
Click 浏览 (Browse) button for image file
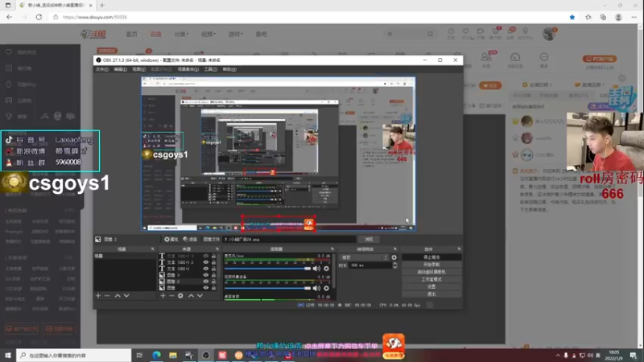click(x=369, y=239)
